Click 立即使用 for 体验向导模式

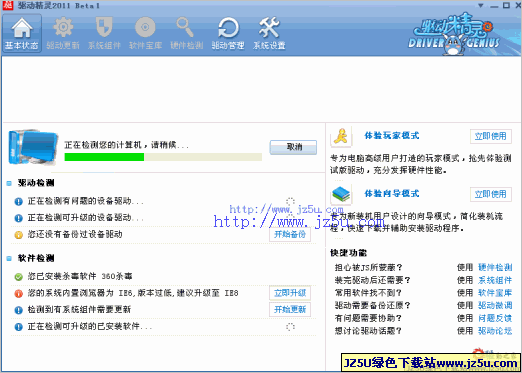click(x=491, y=194)
